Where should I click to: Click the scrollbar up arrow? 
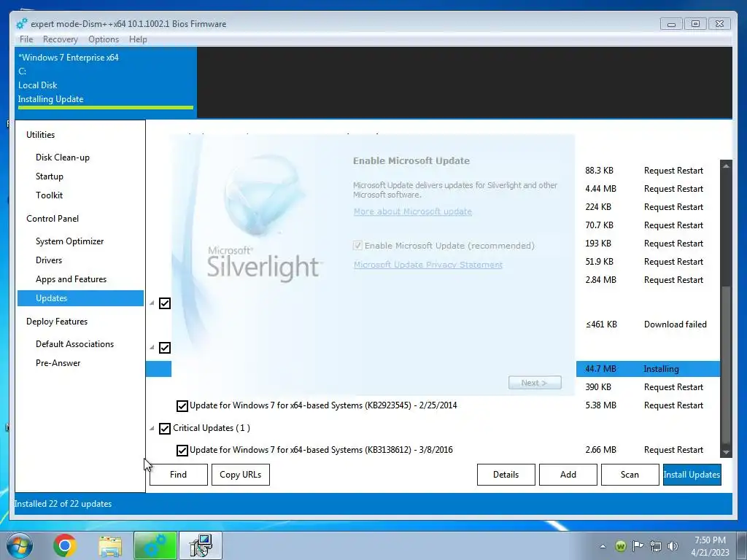[x=726, y=166]
